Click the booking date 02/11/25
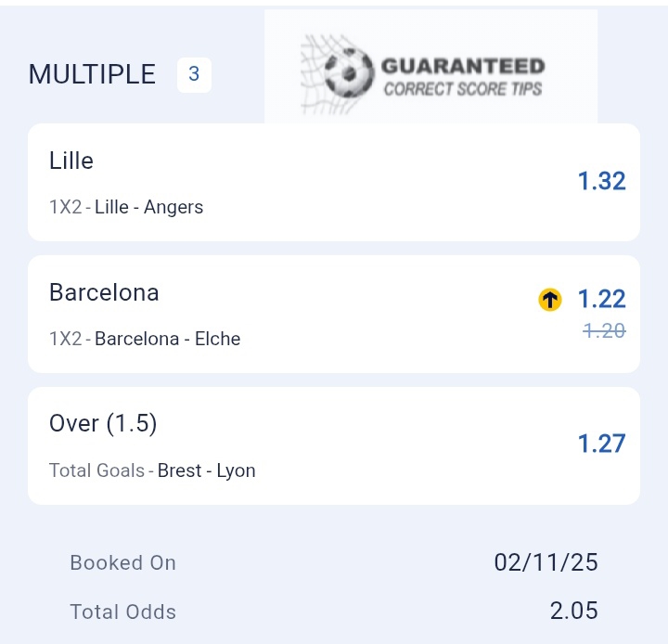The image size is (668, 644). (546, 562)
